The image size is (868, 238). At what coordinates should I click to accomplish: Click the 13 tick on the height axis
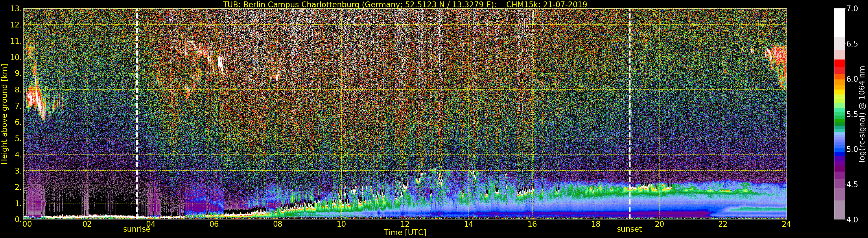tap(16, 9)
